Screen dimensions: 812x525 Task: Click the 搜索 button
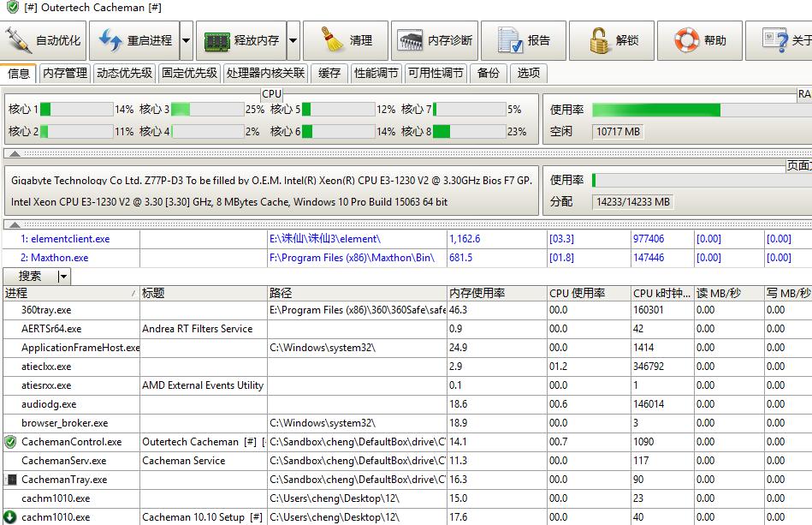30,277
